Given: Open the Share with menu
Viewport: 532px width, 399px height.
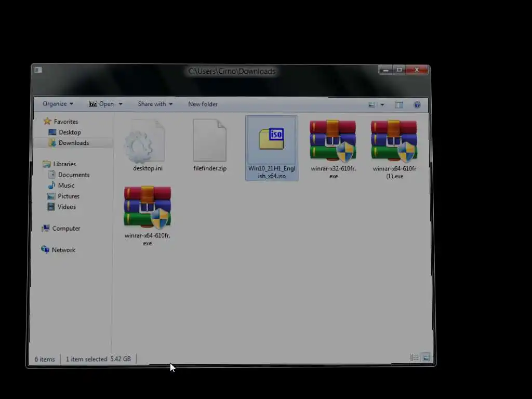Looking at the screenshot, I should tap(155, 104).
